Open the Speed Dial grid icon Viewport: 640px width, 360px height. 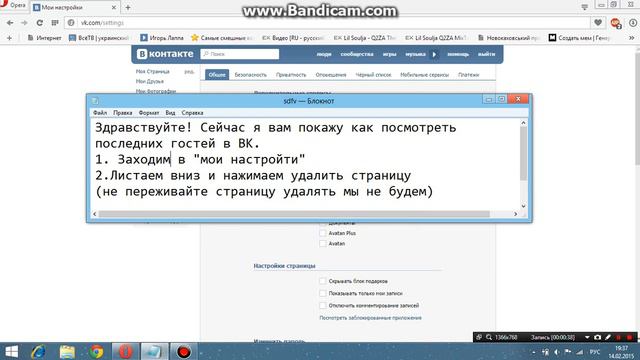pos(55,23)
